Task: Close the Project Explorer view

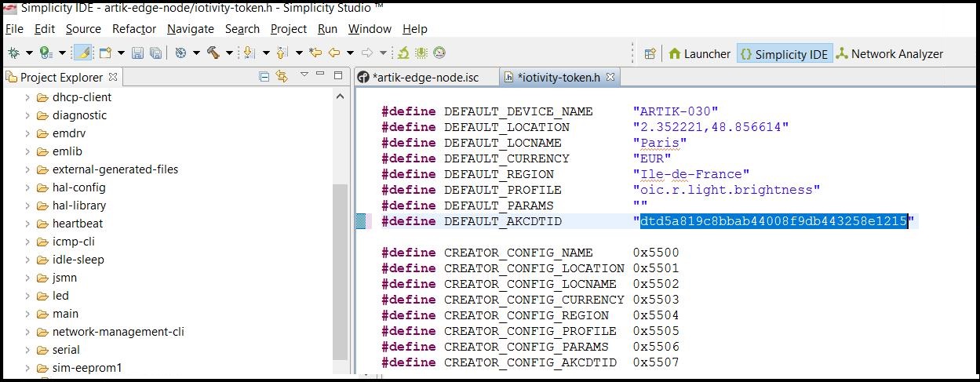Action: [112, 77]
